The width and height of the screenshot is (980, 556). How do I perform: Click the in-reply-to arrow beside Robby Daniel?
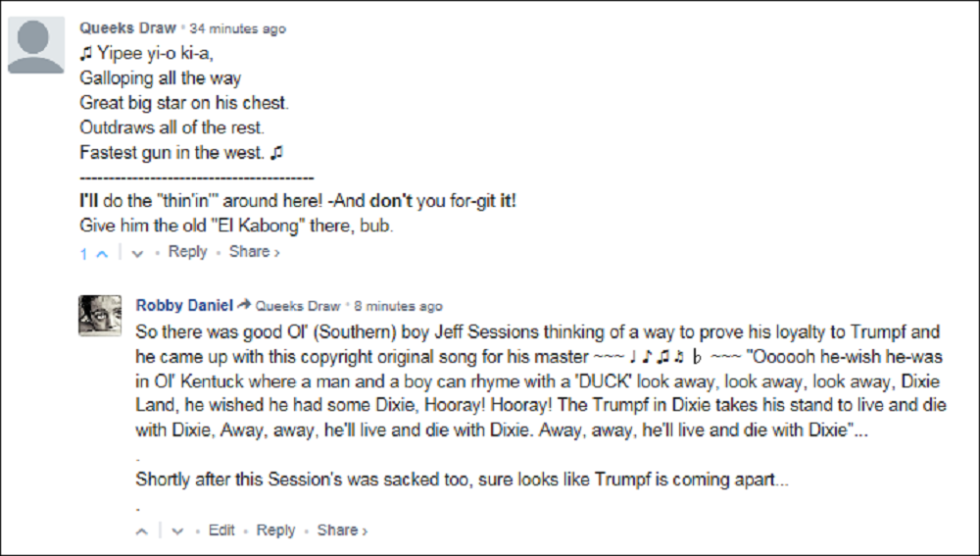click(244, 305)
